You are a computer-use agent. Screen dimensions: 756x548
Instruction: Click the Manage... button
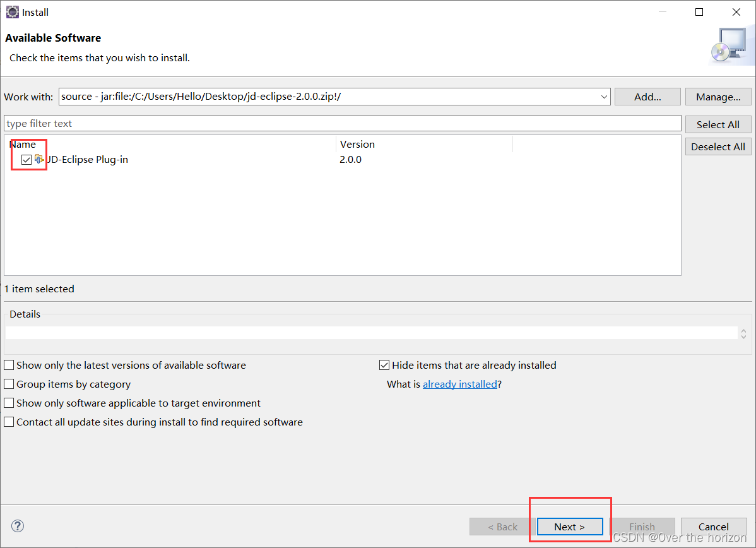(x=718, y=97)
